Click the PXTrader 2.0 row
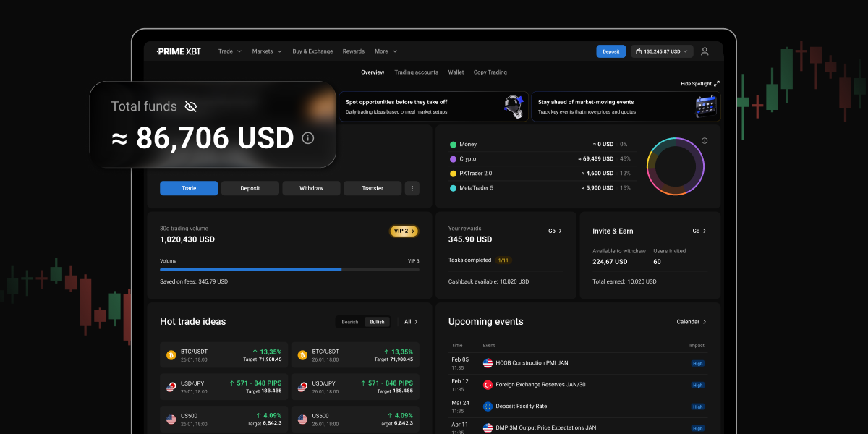Viewport: 868px width, 434px height. coord(540,174)
